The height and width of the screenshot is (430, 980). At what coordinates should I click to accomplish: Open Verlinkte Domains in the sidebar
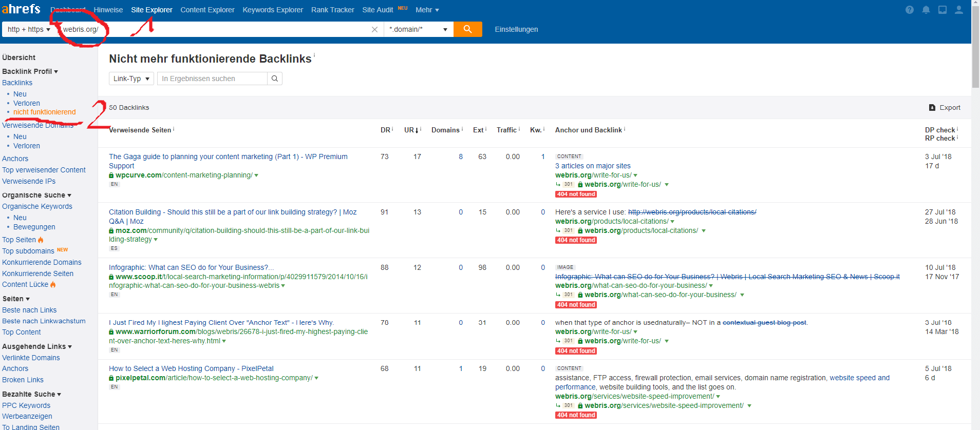pyautogui.click(x=31, y=358)
